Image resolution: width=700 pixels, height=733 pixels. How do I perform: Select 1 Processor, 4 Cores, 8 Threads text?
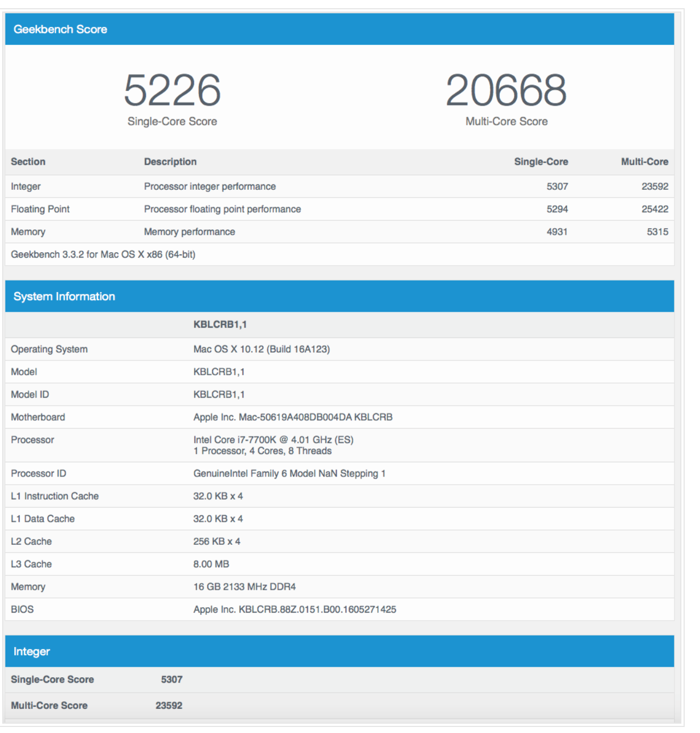(262, 451)
